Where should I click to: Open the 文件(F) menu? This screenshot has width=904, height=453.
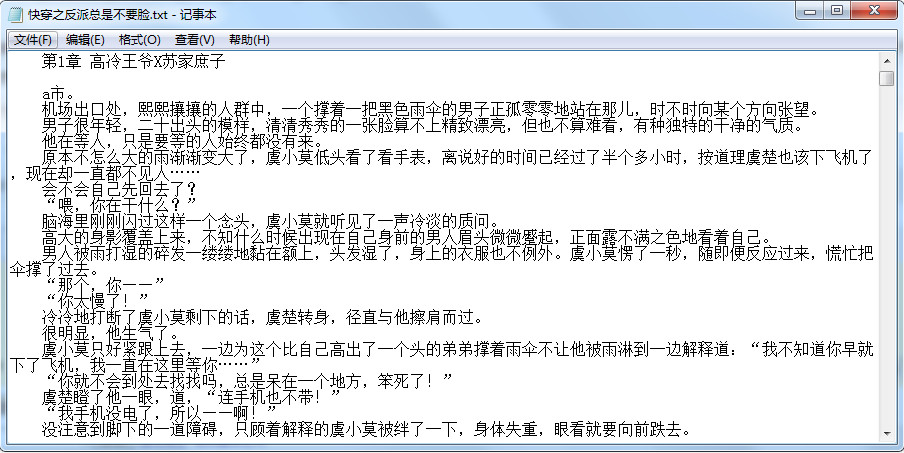(33, 40)
